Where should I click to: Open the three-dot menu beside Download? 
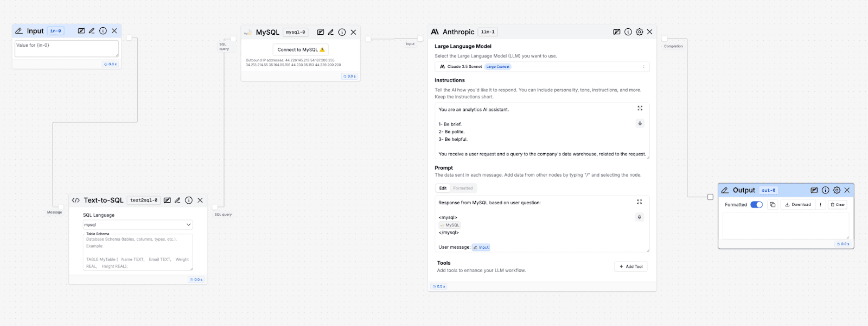click(x=820, y=205)
